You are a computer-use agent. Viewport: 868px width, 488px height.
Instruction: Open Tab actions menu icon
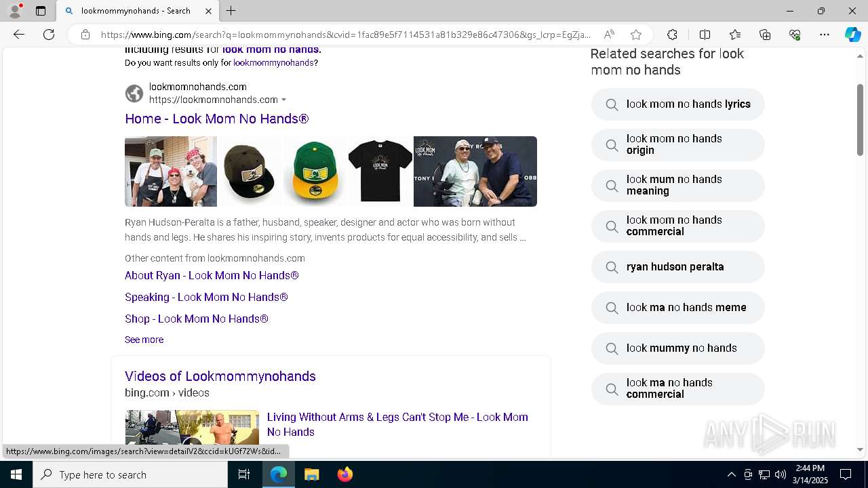(x=41, y=11)
